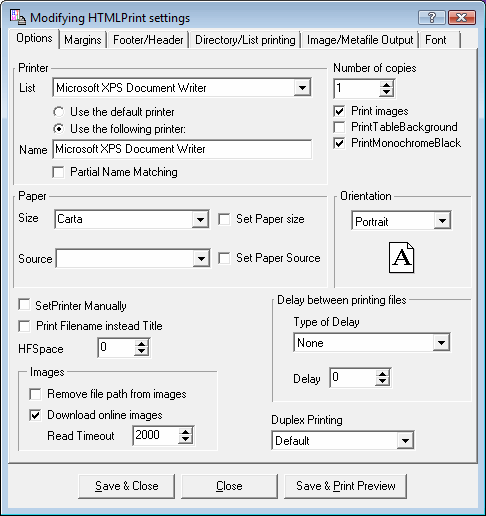Switch to the Margins tab

[x=83, y=40]
